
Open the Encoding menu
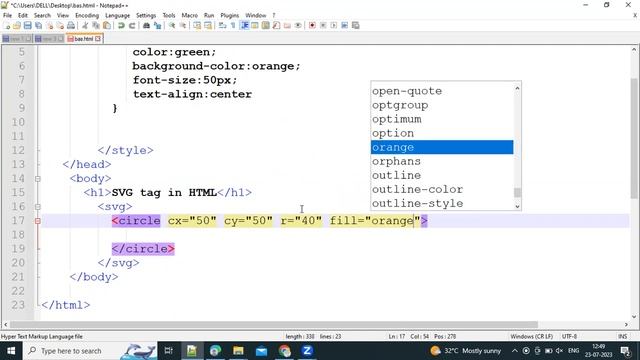87,16
